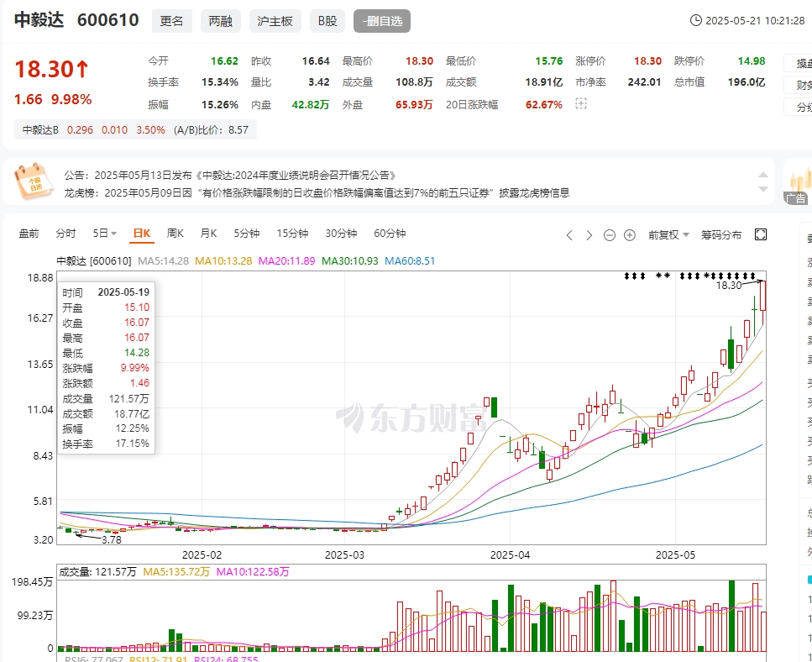Click the current price 18.30
812x662 pixels.
coord(52,70)
